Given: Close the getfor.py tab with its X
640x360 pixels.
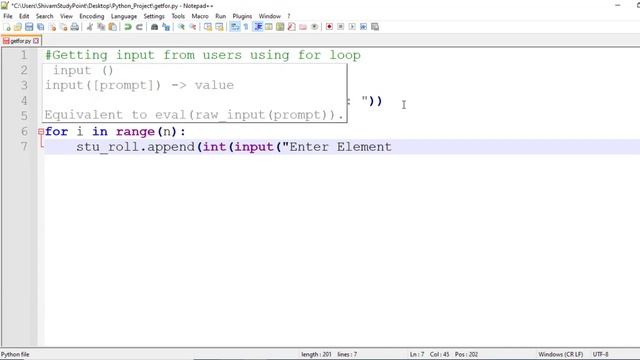Looking at the screenshot, I should [x=36, y=41].
